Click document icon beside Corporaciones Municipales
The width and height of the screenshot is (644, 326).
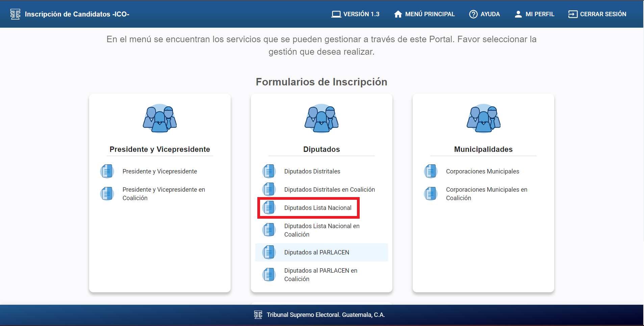431,171
